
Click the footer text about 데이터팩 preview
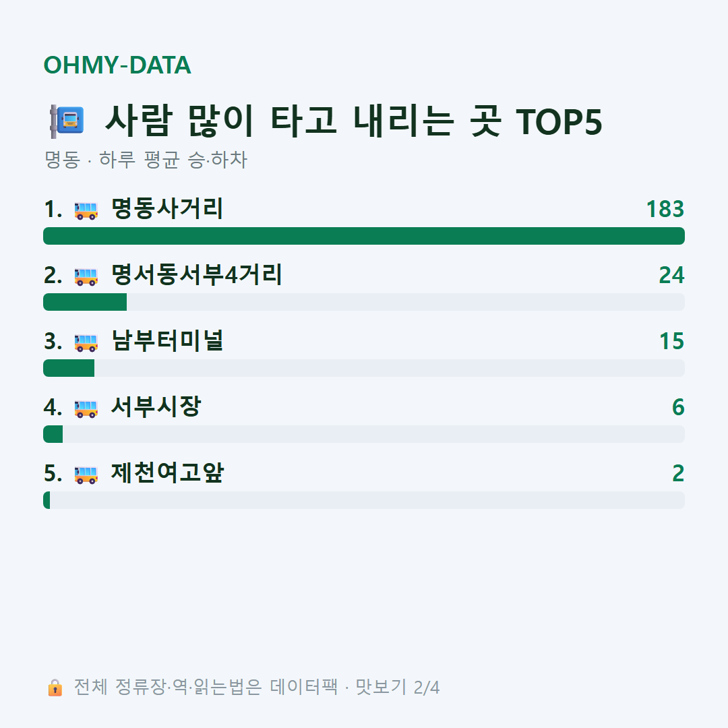pos(257,687)
